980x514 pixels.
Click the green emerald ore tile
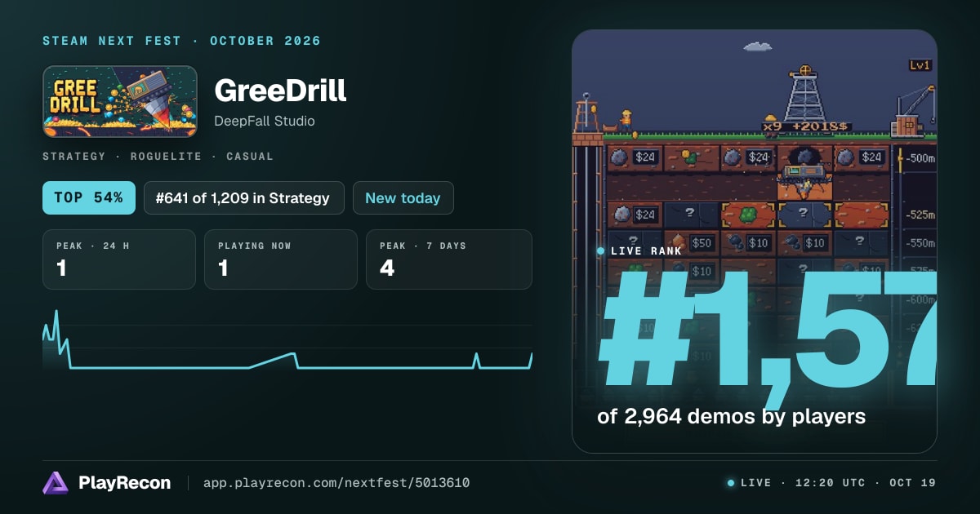(x=748, y=215)
